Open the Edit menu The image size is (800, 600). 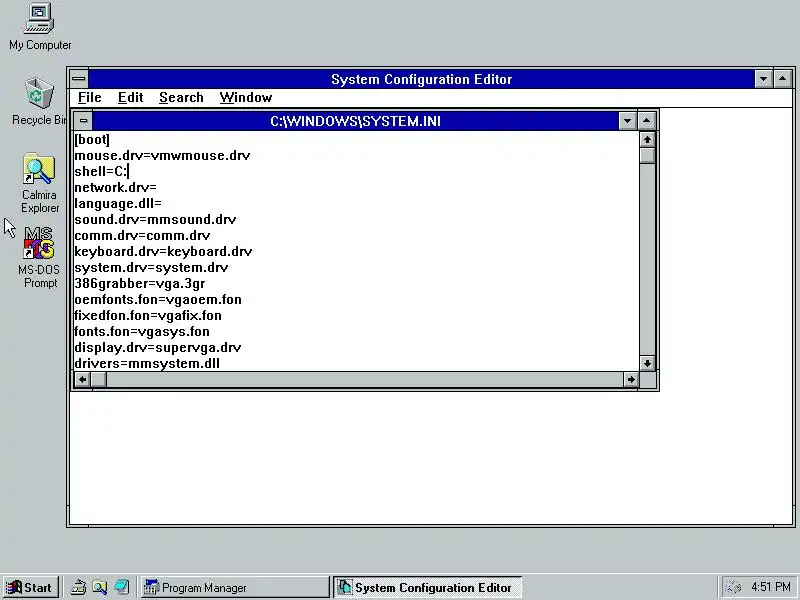tap(130, 97)
